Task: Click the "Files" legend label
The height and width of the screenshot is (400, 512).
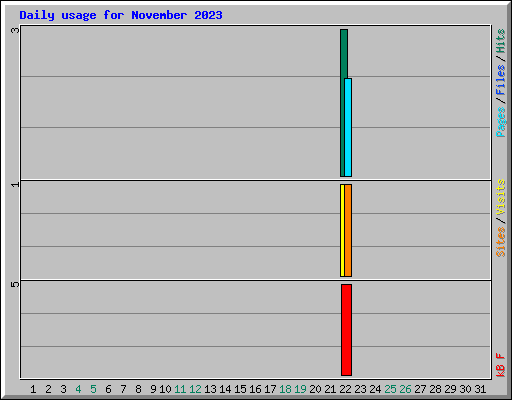Action: [x=501, y=80]
